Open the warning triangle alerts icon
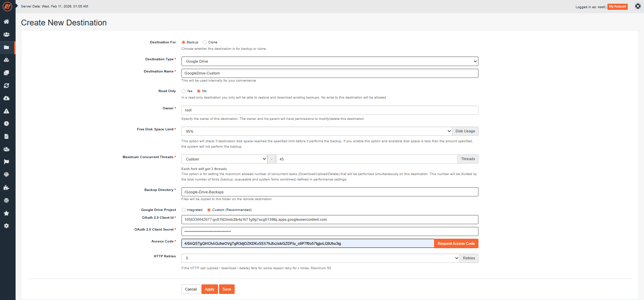Screen dimensions: 644x300 6,111
